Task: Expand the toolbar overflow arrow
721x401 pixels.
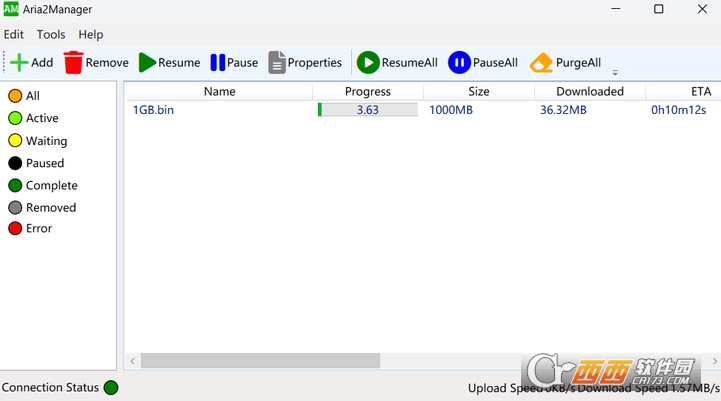Action: click(615, 73)
